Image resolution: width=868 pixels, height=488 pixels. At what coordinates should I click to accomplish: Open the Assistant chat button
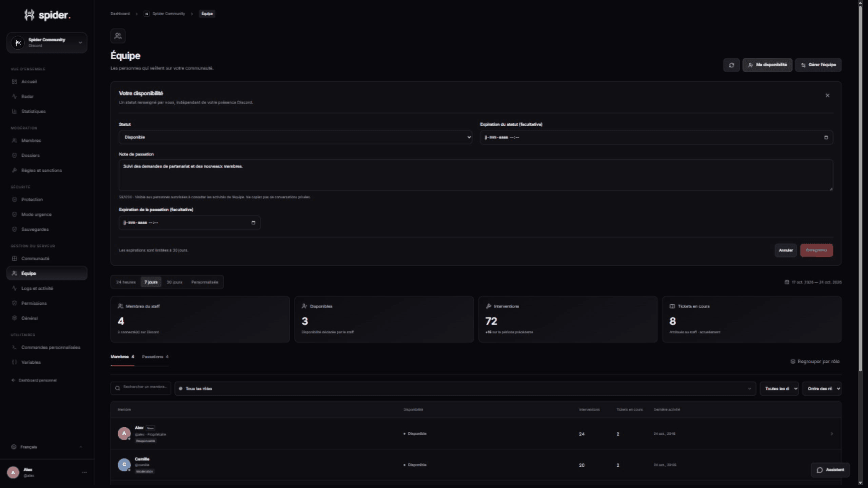(830, 470)
